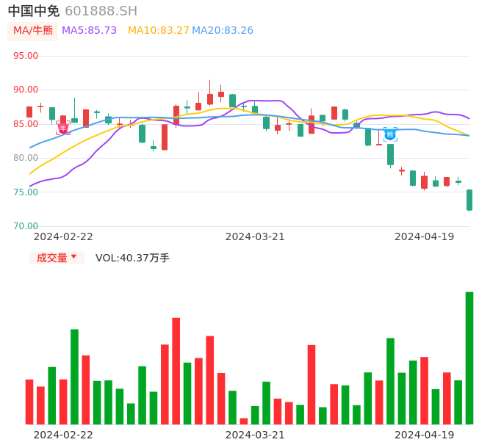Toggle the MA20:83.26 legend item

pyautogui.click(x=223, y=31)
